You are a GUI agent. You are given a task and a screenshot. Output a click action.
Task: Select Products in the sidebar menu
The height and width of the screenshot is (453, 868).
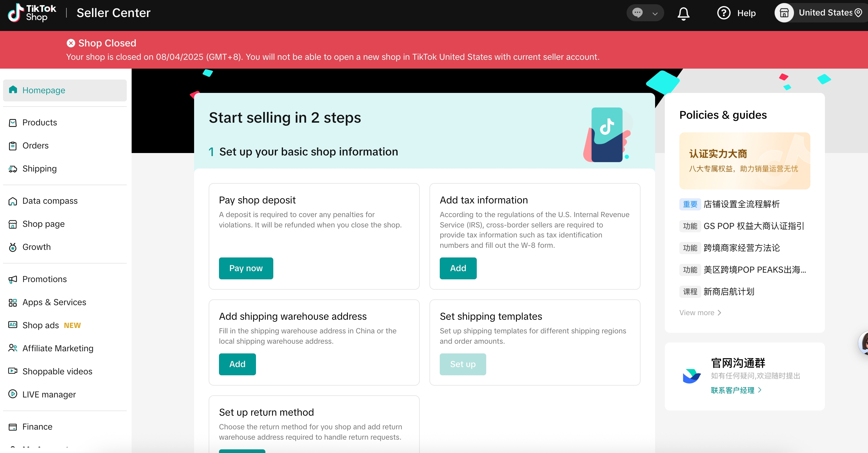pos(39,123)
